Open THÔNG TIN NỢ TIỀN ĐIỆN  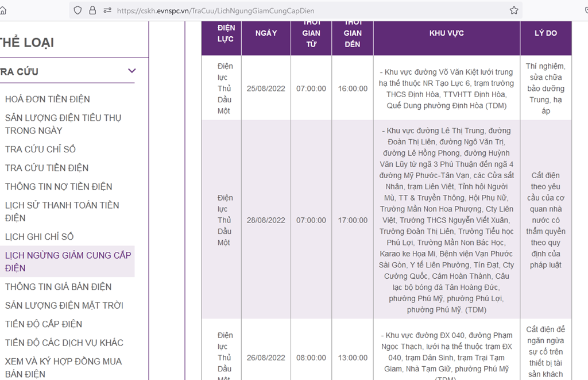[x=59, y=187]
